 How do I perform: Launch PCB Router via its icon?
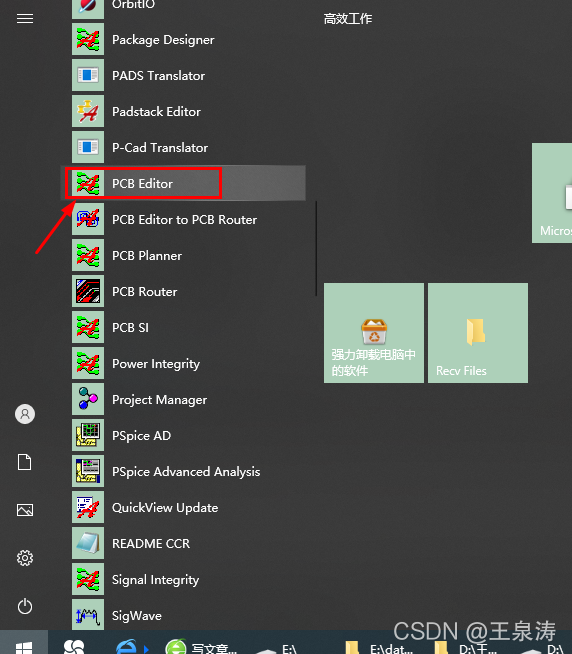click(x=88, y=291)
